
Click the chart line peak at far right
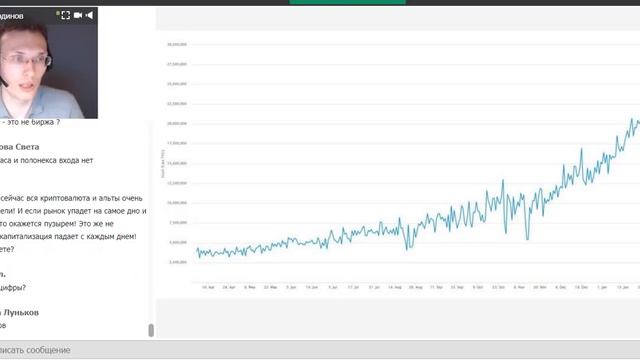[x=632, y=120]
